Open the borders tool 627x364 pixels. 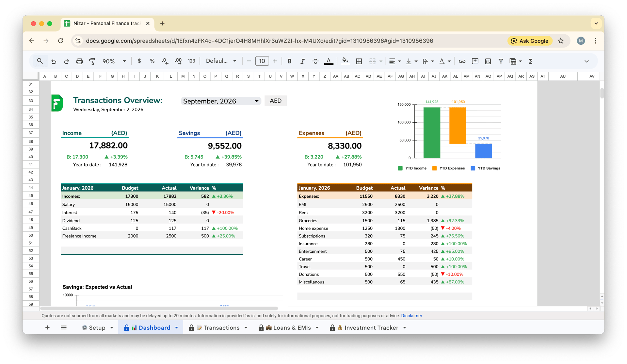359,61
